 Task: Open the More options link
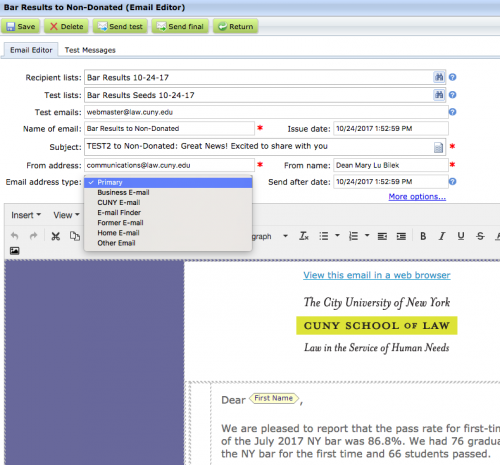[417, 197]
